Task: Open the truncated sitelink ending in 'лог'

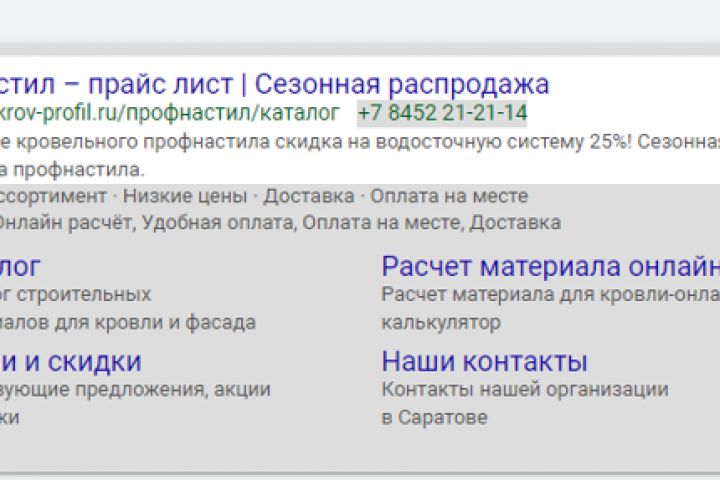Action: [20, 266]
